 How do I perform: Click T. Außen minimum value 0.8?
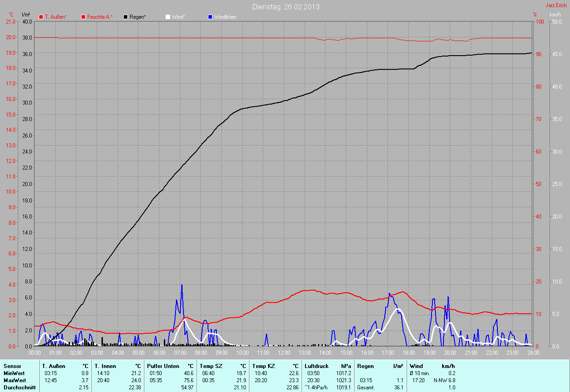85,373
